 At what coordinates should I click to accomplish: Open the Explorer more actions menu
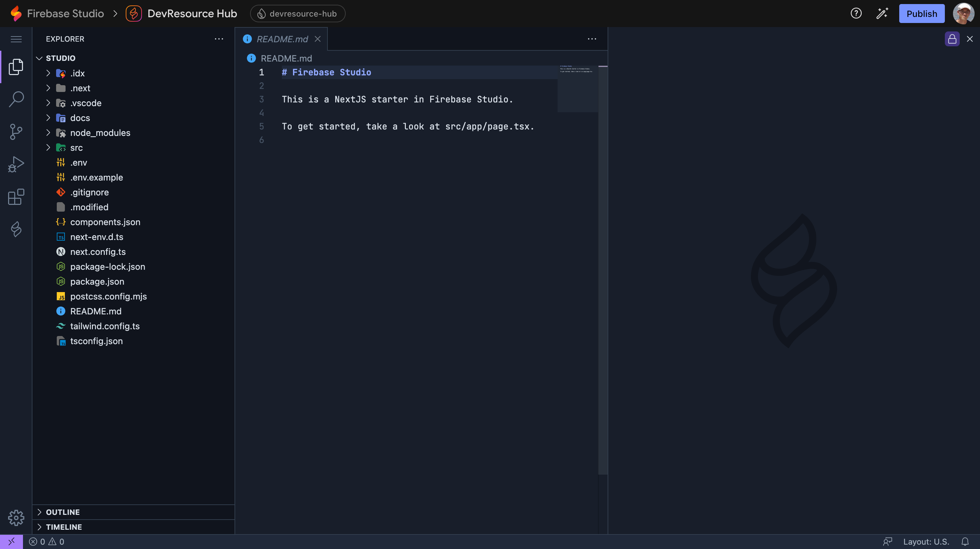pos(219,39)
